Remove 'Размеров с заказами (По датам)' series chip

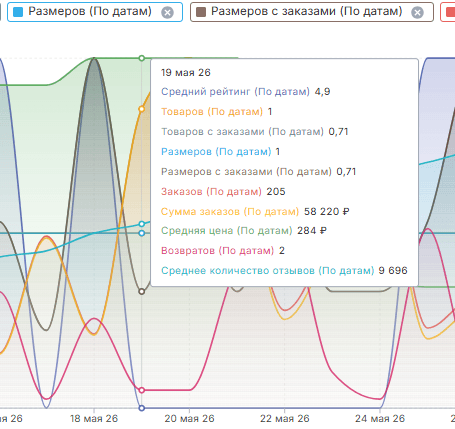coord(417,13)
